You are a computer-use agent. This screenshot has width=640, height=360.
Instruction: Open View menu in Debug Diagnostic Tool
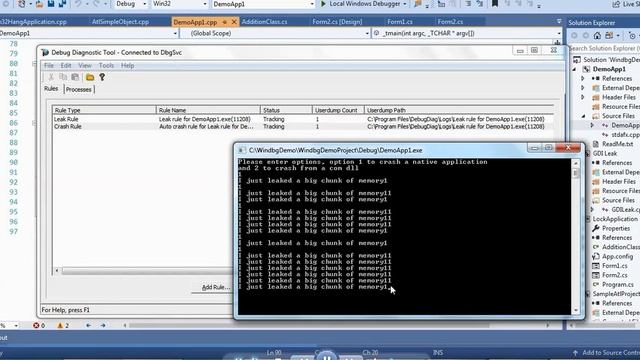coord(84,65)
